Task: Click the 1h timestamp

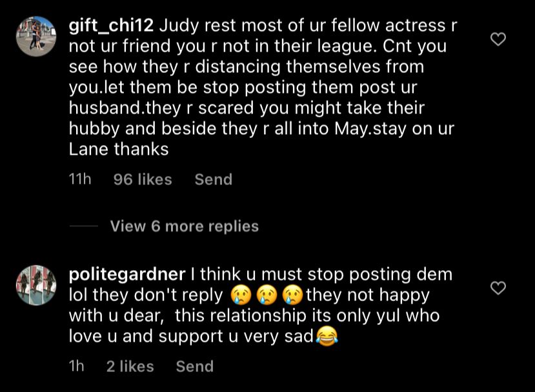Action: click(76, 366)
